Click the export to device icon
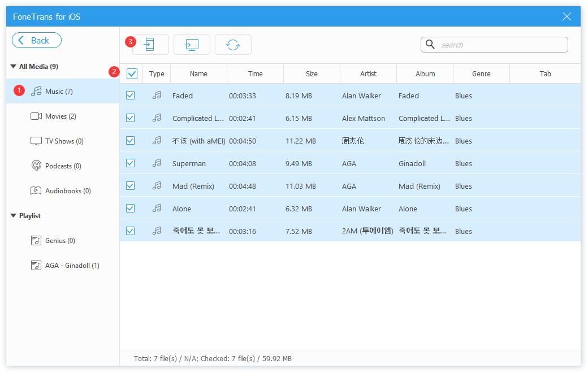 tap(150, 45)
